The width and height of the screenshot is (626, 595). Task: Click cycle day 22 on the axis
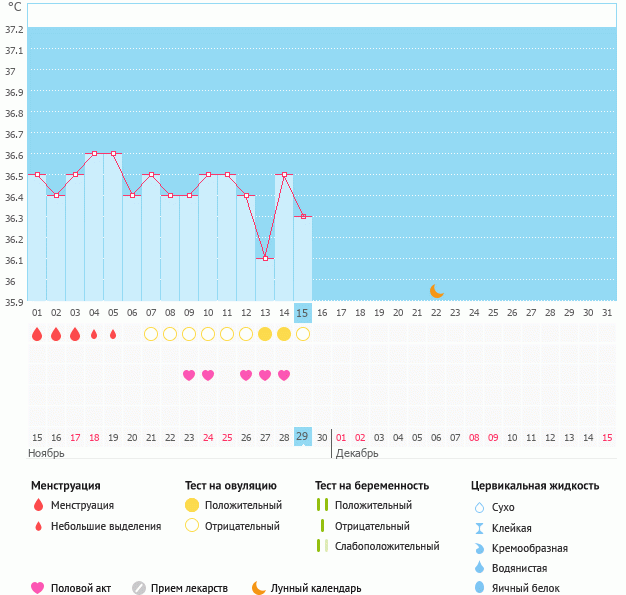(x=436, y=313)
